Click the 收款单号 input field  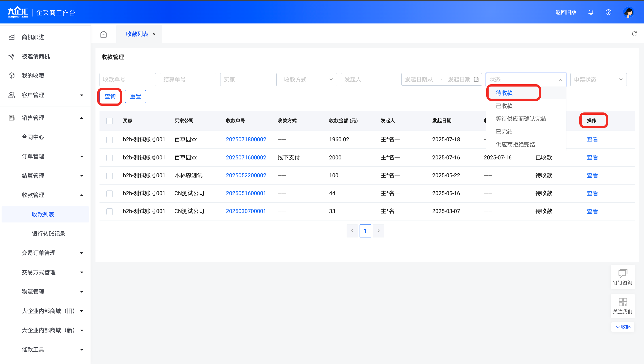[127, 80]
